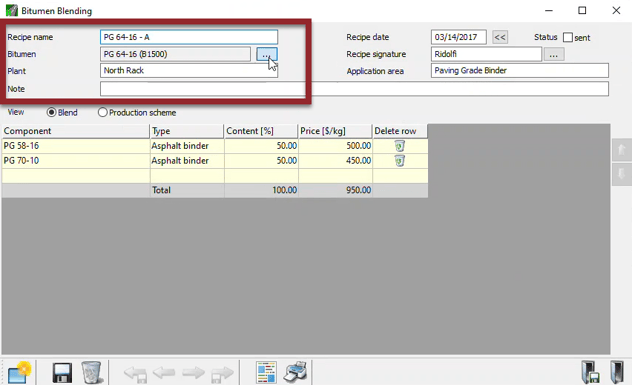632x385 pixels.
Task: Click the Recipe name input field
Action: [x=189, y=37]
